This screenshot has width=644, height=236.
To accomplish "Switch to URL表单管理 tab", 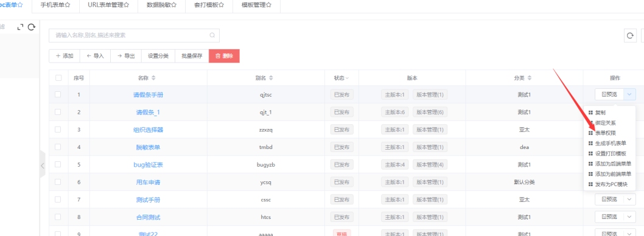I will point(108,5).
